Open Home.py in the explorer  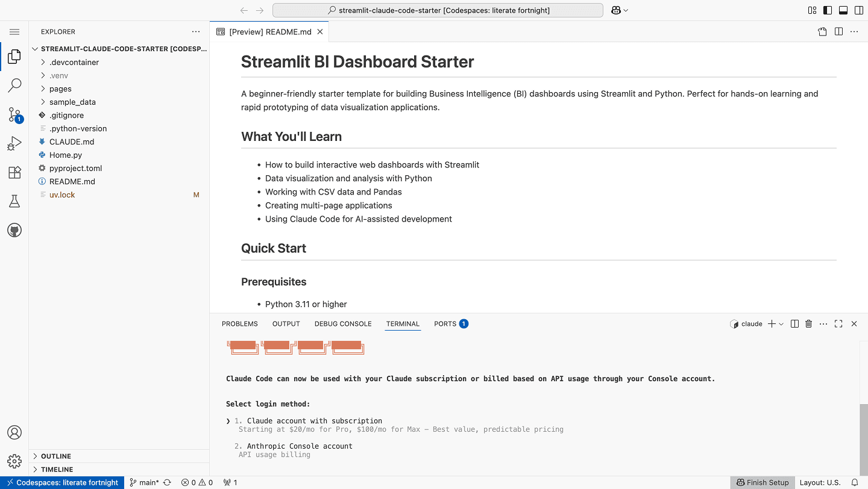point(66,155)
